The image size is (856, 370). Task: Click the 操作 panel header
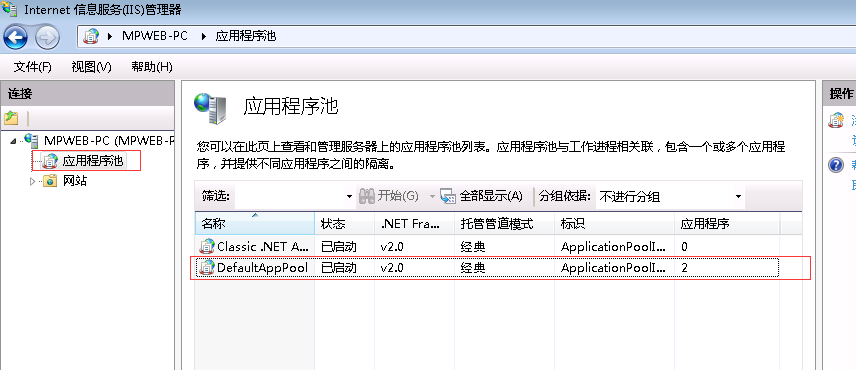coord(839,94)
